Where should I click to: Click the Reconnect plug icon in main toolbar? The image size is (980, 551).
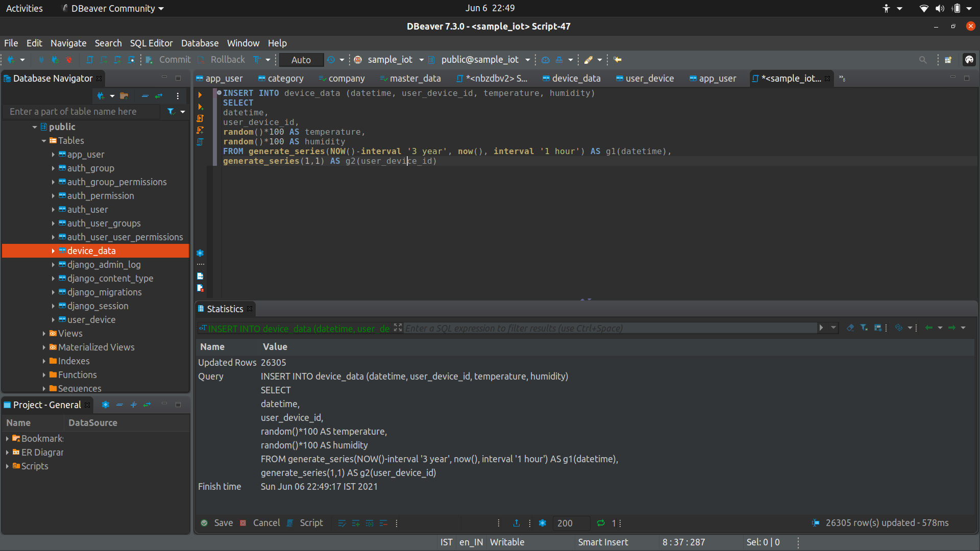click(55, 60)
